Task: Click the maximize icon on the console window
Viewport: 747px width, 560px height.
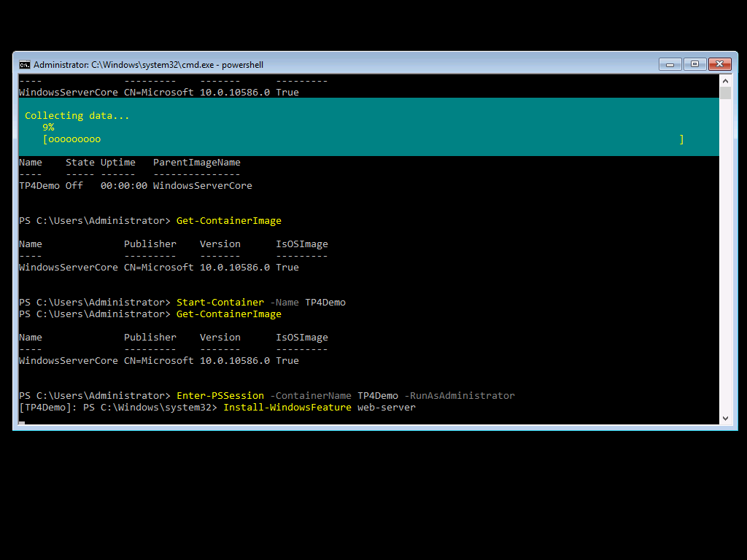Action: pyautogui.click(x=695, y=64)
